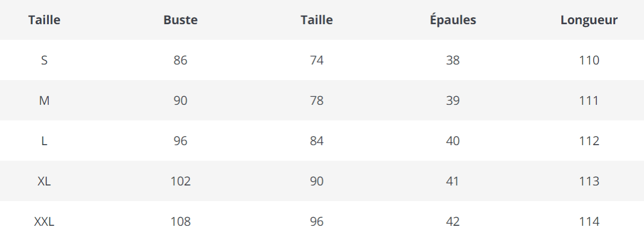Screen dimensions: 644x236
Task: Click the Buste column header
Action: click(x=180, y=20)
